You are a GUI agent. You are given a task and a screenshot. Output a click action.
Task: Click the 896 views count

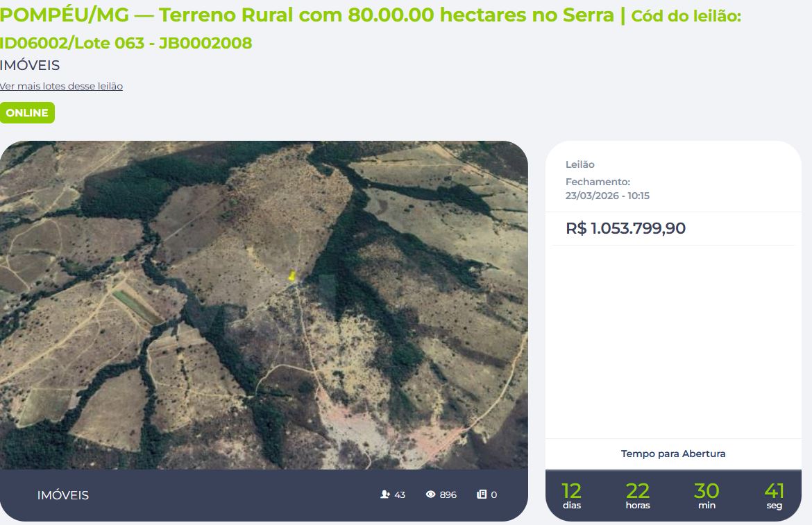point(448,494)
